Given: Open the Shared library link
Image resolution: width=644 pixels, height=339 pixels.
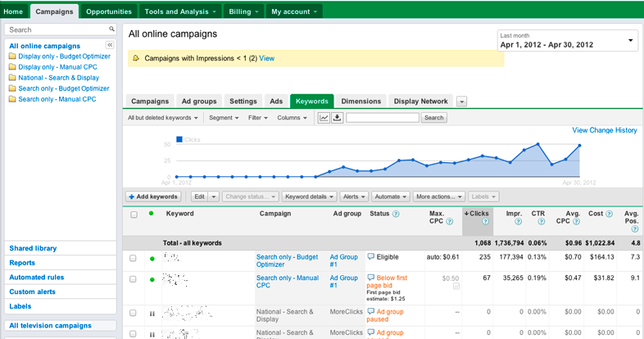Looking at the screenshot, I should [x=33, y=248].
